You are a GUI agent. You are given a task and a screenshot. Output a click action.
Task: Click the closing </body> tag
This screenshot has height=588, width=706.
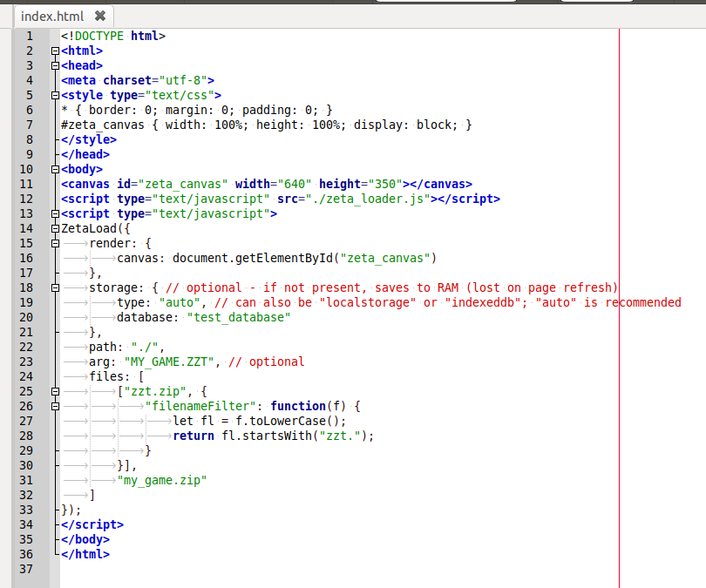[x=85, y=539]
